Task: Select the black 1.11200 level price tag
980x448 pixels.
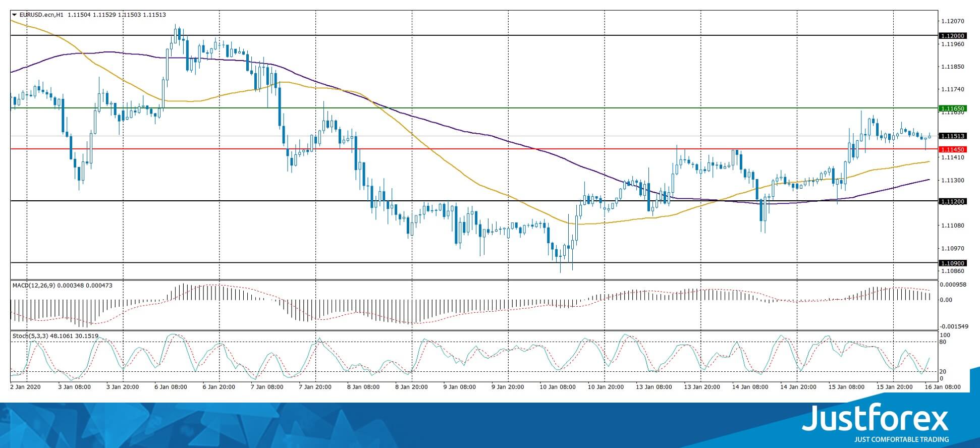Action: pyautogui.click(x=952, y=201)
